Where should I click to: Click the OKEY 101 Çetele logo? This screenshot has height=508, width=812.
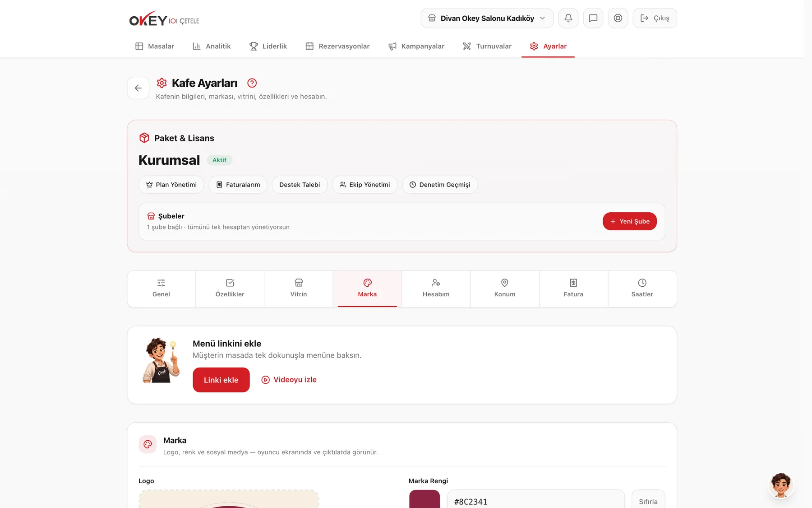(164, 19)
